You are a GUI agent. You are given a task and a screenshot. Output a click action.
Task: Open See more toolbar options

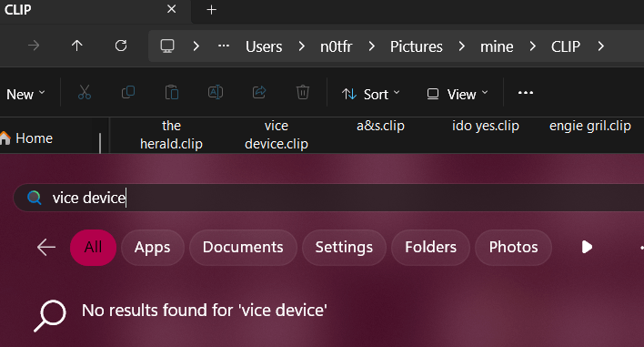coord(526,93)
